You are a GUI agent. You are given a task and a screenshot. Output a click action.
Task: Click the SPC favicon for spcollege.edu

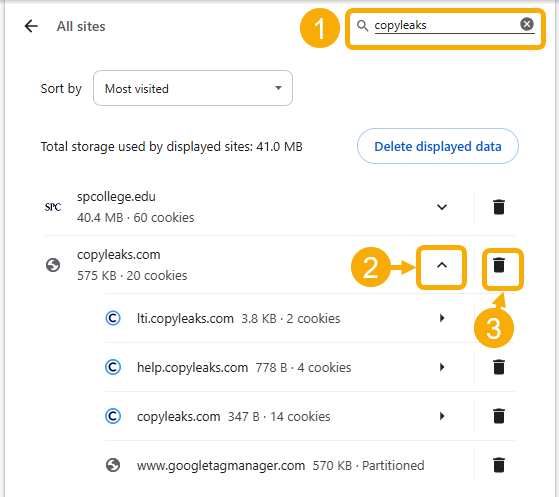53,207
